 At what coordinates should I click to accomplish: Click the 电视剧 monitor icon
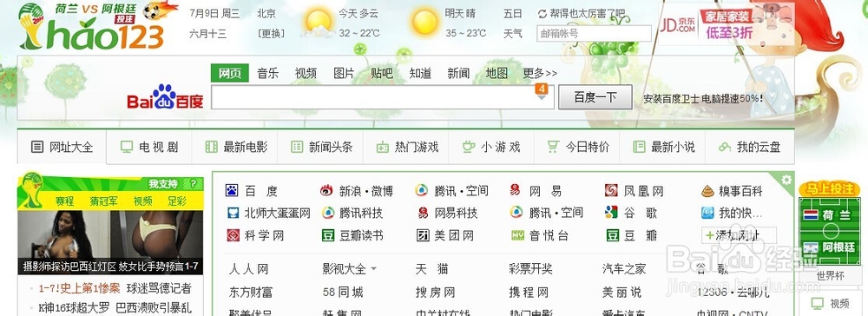tap(127, 147)
